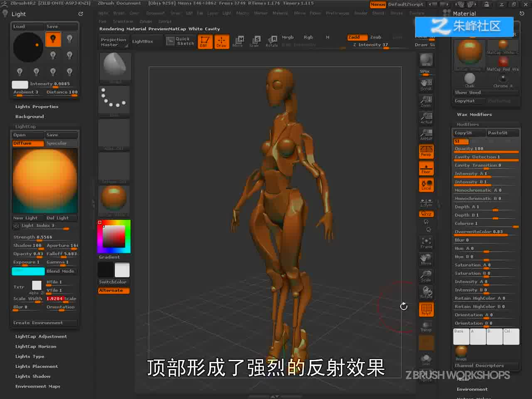Open the Menus toggle in title bar
Viewport: 532px width, 399px height.
tap(378, 5)
